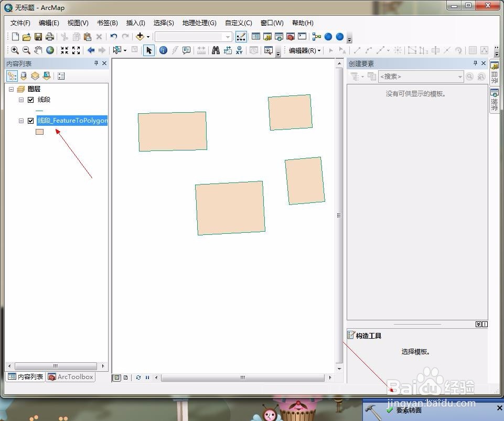504x421 pixels.
Task: Open the Find binoculars tool
Action: [216, 50]
